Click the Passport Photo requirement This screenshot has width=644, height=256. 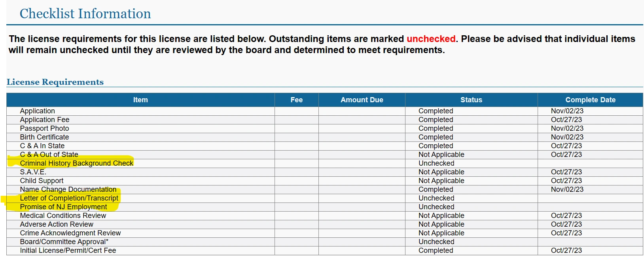click(45, 128)
